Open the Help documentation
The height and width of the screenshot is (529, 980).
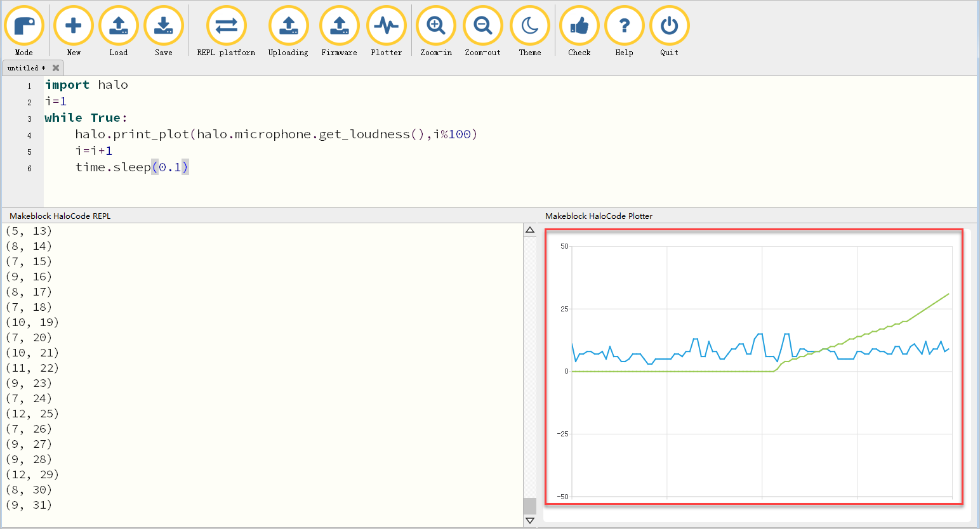click(x=625, y=26)
